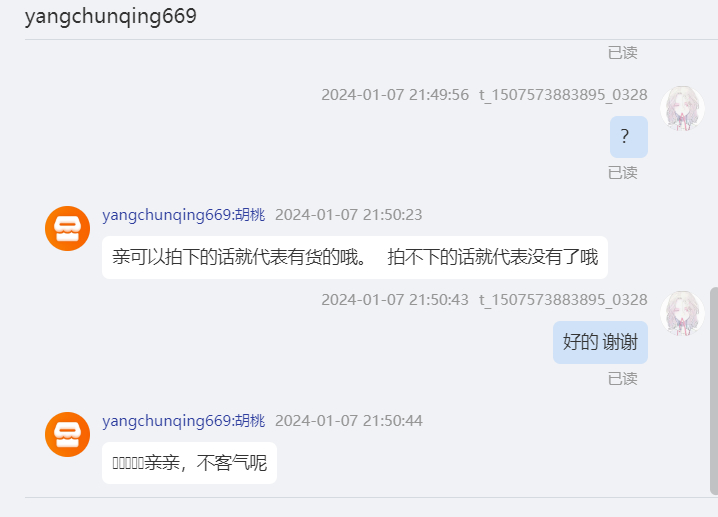
Task: Click sender name yangchunqing669:胡桃 at 21:50:23
Action: [x=184, y=215]
